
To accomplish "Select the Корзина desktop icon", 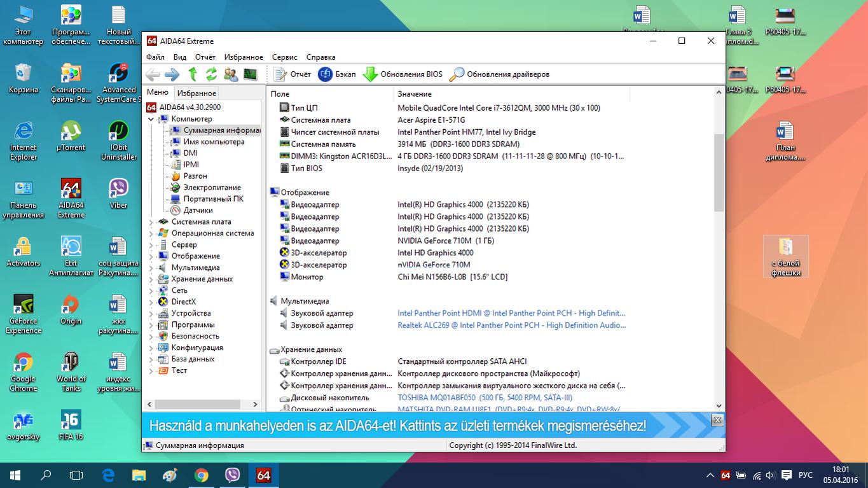I will pyautogui.click(x=24, y=79).
